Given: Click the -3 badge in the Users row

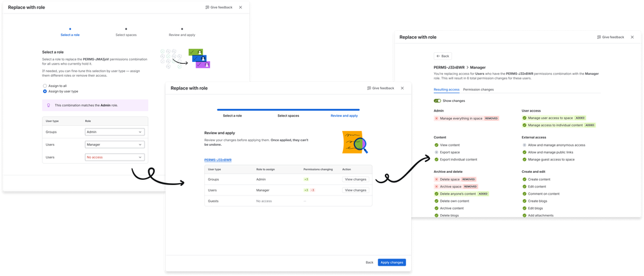Looking at the screenshot, I should click(x=313, y=190).
